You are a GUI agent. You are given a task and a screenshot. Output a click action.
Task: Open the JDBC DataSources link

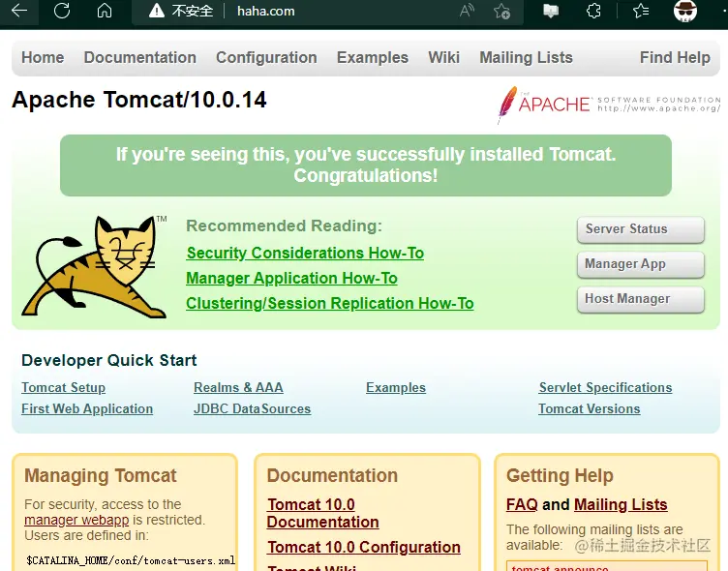(x=252, y=409)
